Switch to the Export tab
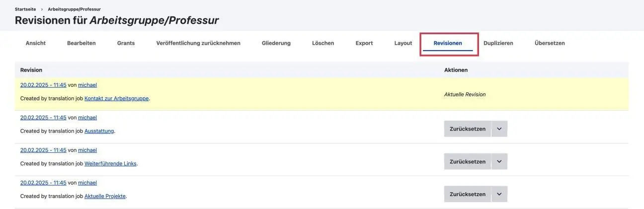 coord(364,43)
